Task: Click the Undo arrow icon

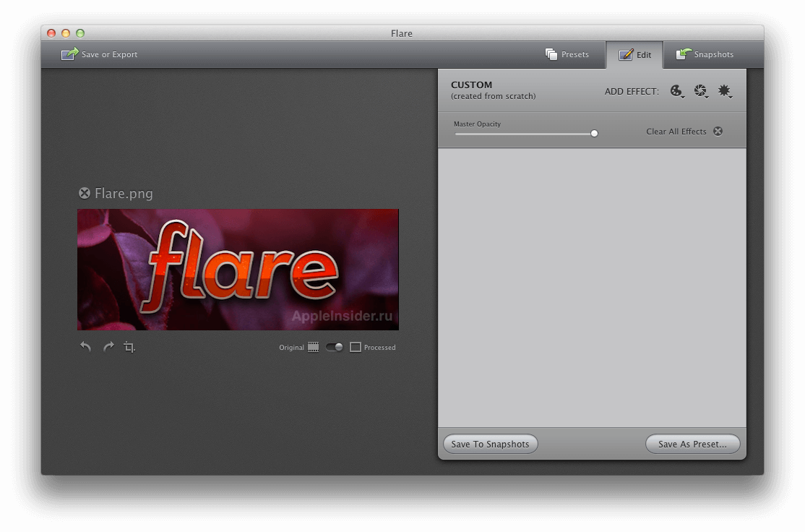Action: (x=85, y=347)
